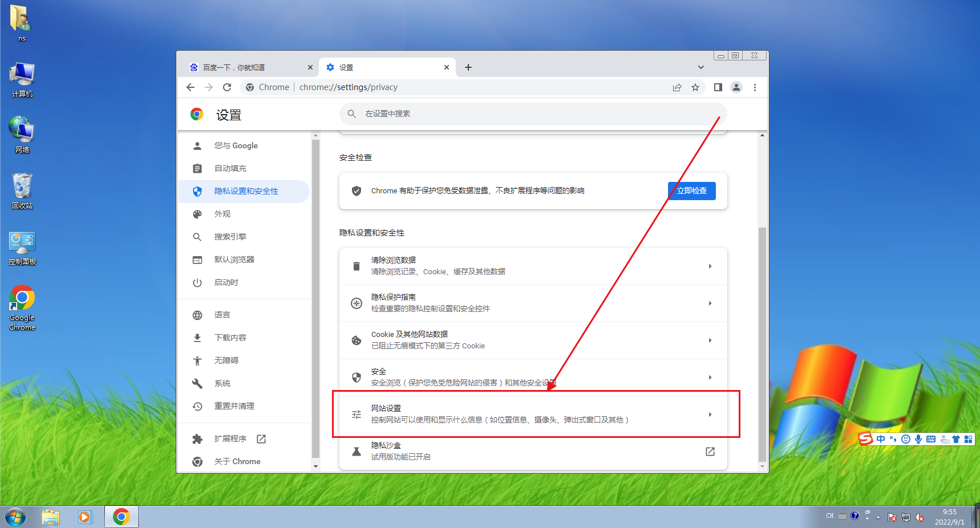Change Sogou skin via shirt icon

(956, 438)
